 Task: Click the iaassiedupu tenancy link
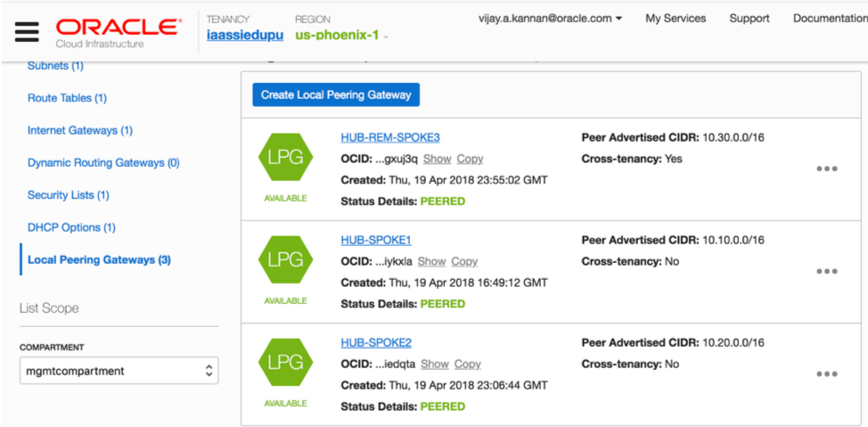click(244, 36)
